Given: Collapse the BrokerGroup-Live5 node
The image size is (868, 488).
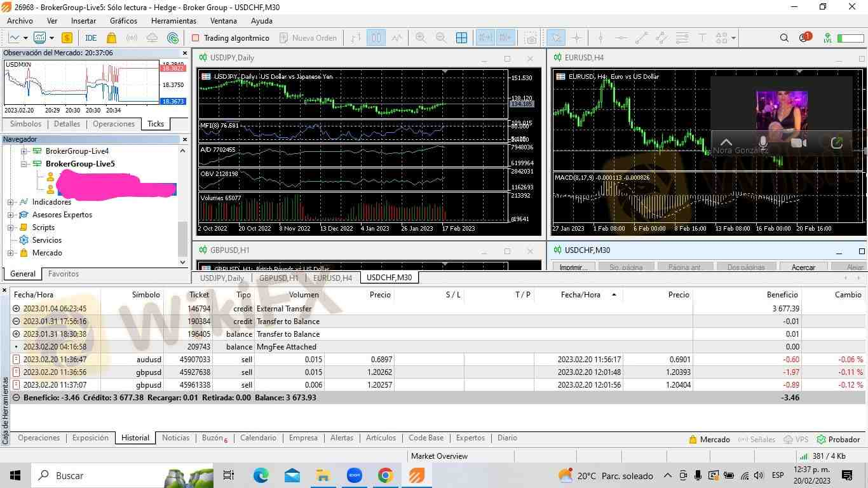Looking at the screenshot, I should click(24, 164).
